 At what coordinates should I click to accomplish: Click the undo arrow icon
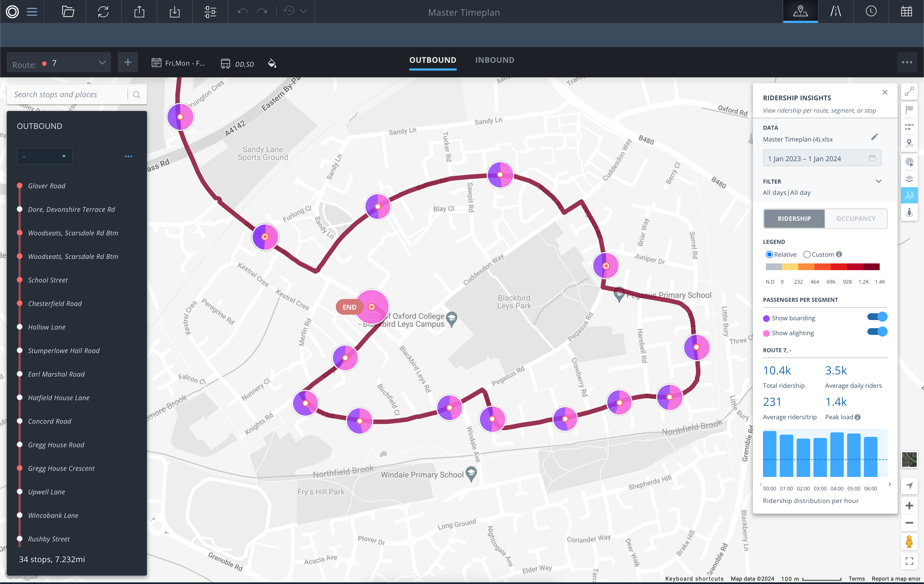point(242,11)
